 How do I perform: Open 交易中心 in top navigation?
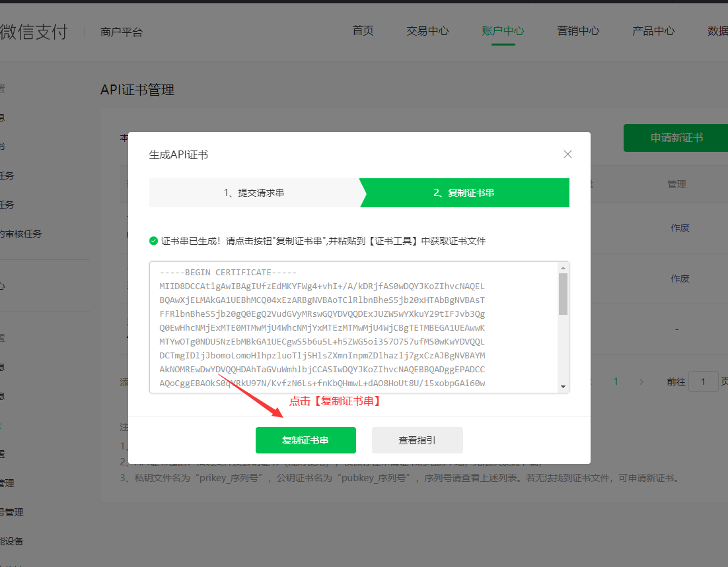click(x=427, y=30)
